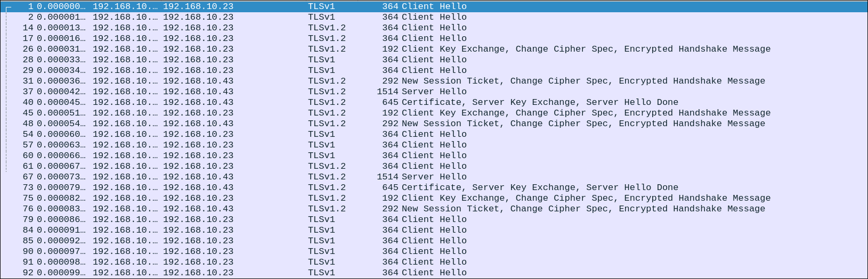Open packet 31 New Session Ticket row
This screenshot has width=868, height=279.
434,81
